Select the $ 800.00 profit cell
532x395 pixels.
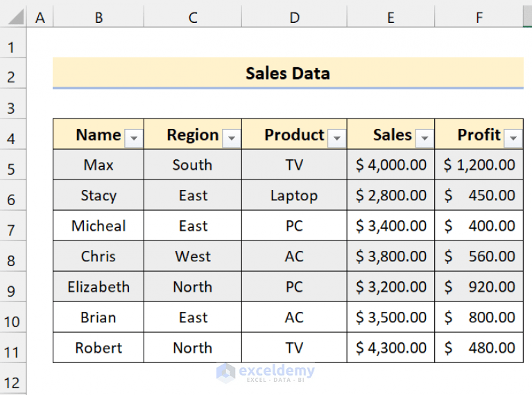click(479, 317)
